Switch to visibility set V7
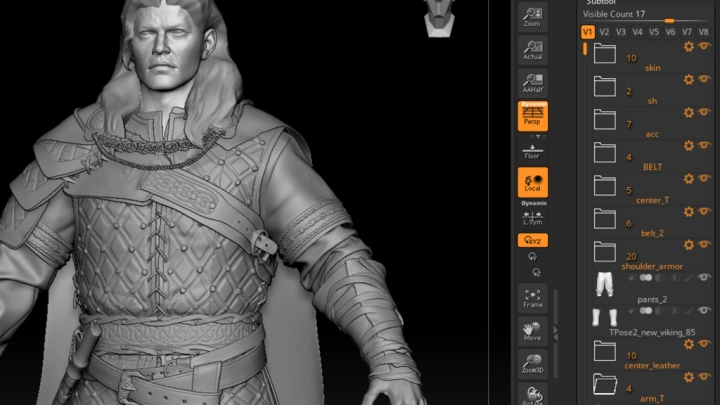The height and width of the screenshot is (405, 720). [x=687, y=32]
